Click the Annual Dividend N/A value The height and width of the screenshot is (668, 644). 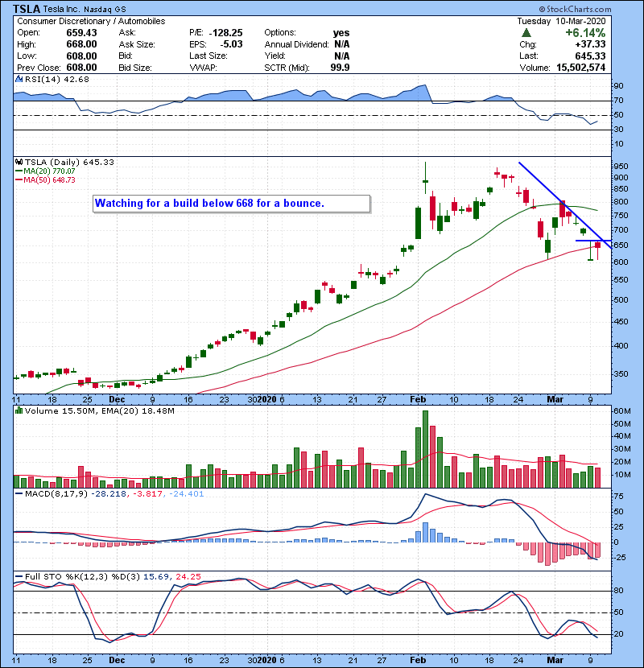pyautogui.click(x=342, y=44)
